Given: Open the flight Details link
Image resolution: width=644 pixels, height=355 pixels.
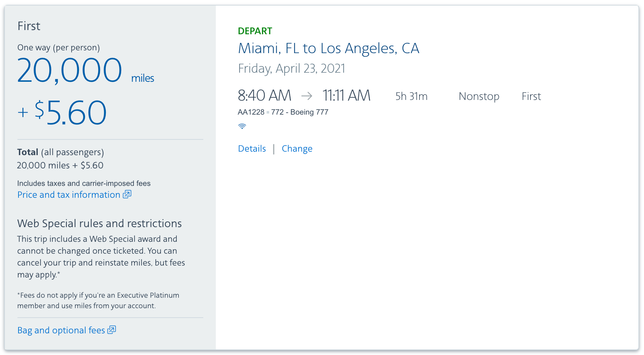Looking at the screenshot, I should point(252,149).
